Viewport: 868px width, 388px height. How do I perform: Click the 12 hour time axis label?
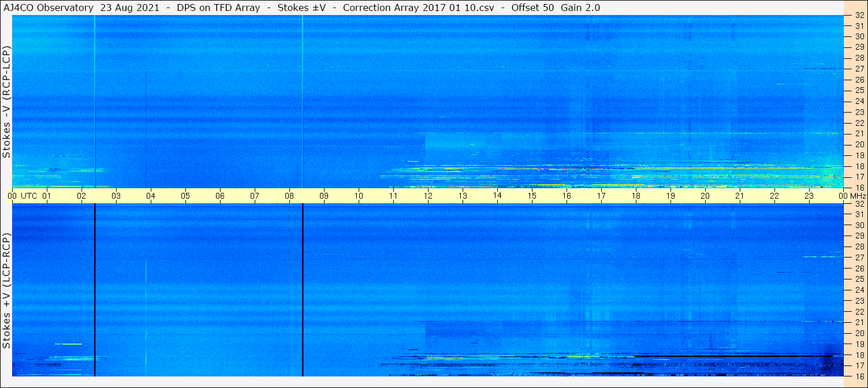pyautogui.click(x=428, y=196)
